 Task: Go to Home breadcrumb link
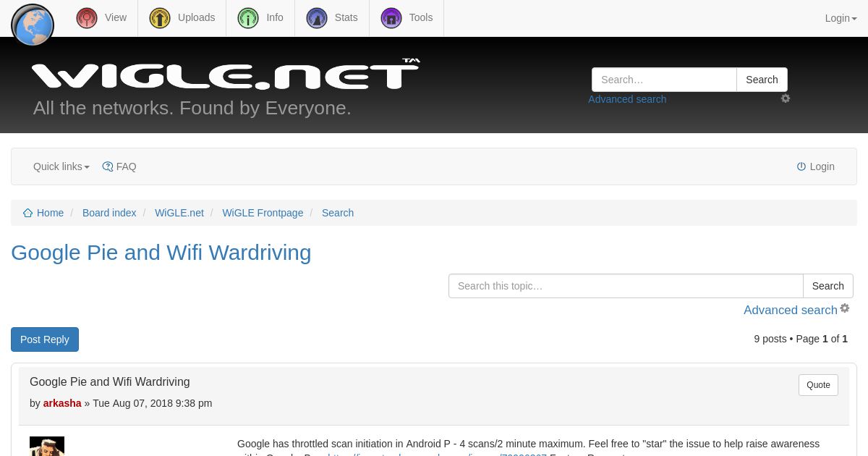point(51,213)
